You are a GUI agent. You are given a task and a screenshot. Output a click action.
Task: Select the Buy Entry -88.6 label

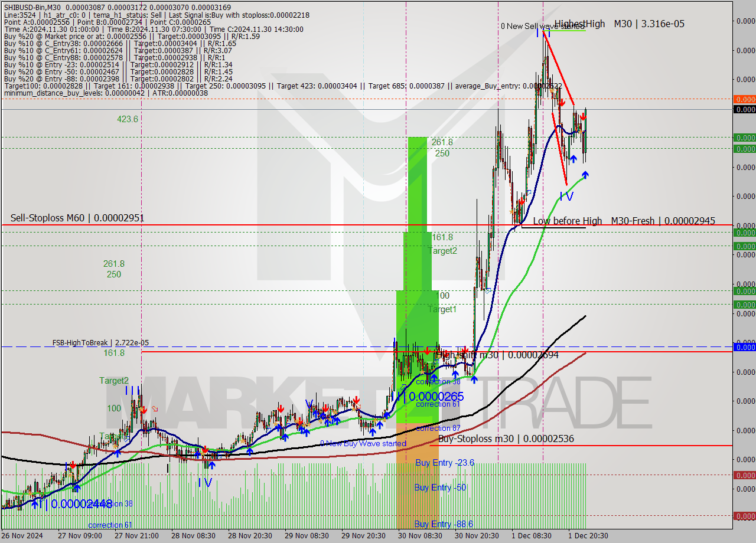[444, 524]
